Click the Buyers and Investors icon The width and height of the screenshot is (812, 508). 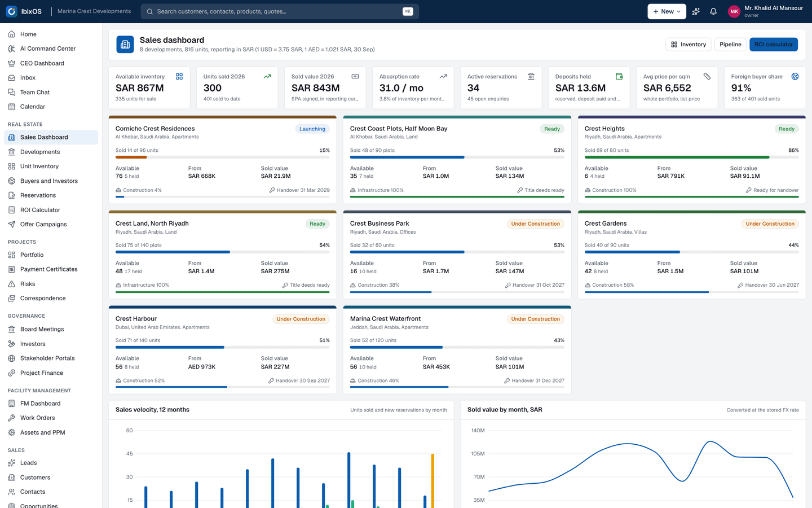point(11,181)
